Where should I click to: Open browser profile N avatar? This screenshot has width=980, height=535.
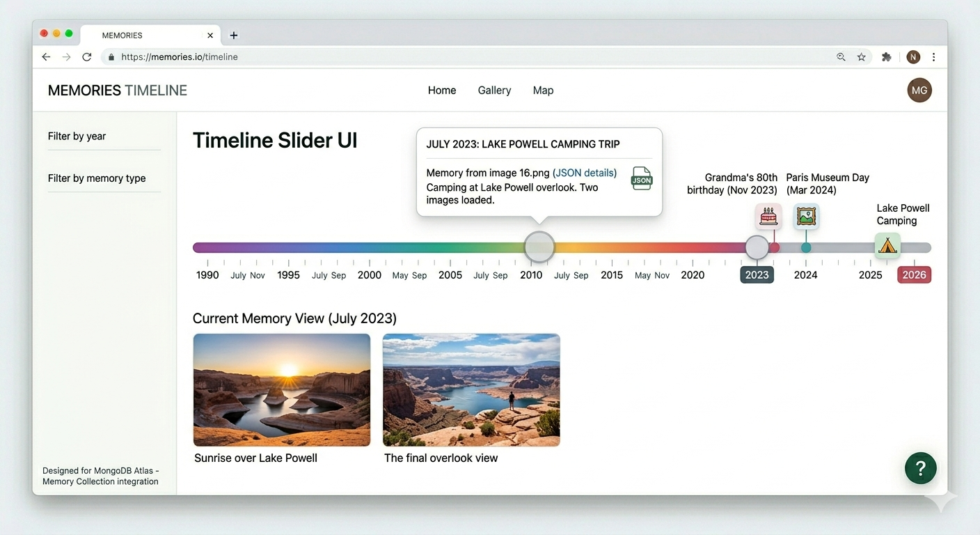click(x=913, y=57)
